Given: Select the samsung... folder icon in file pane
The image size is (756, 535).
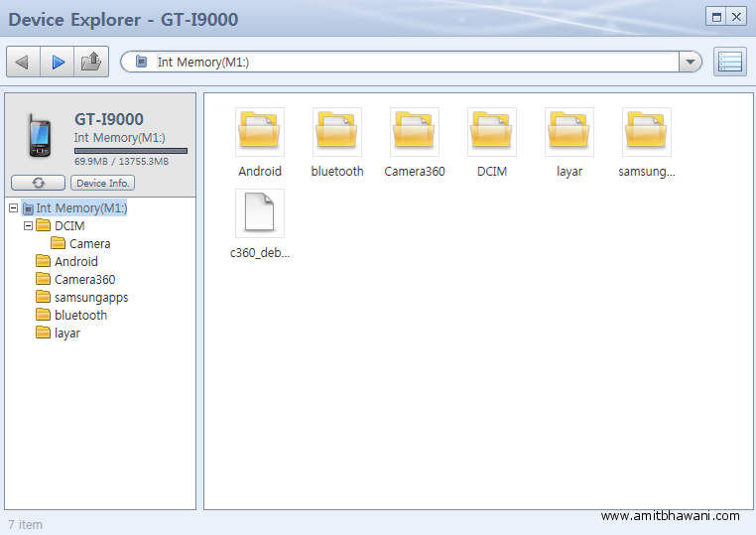Looking at the screenshot, I should [x=647, y=132].
